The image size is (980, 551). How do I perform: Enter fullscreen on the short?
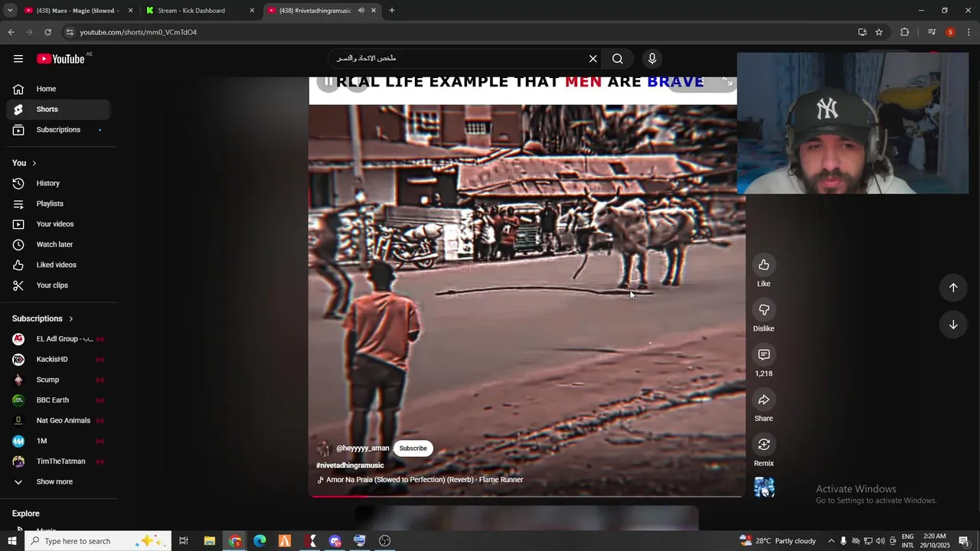727,82
